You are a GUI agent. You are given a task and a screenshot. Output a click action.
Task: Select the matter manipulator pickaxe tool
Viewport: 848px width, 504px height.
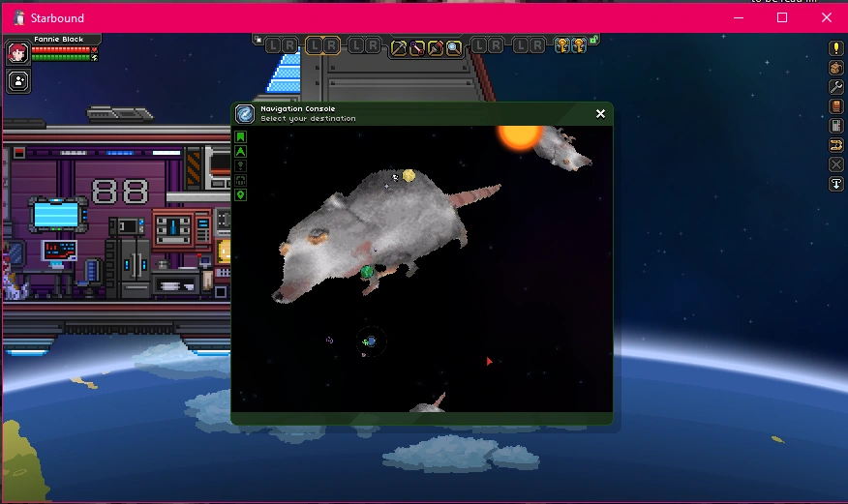[x=399, y=46]
